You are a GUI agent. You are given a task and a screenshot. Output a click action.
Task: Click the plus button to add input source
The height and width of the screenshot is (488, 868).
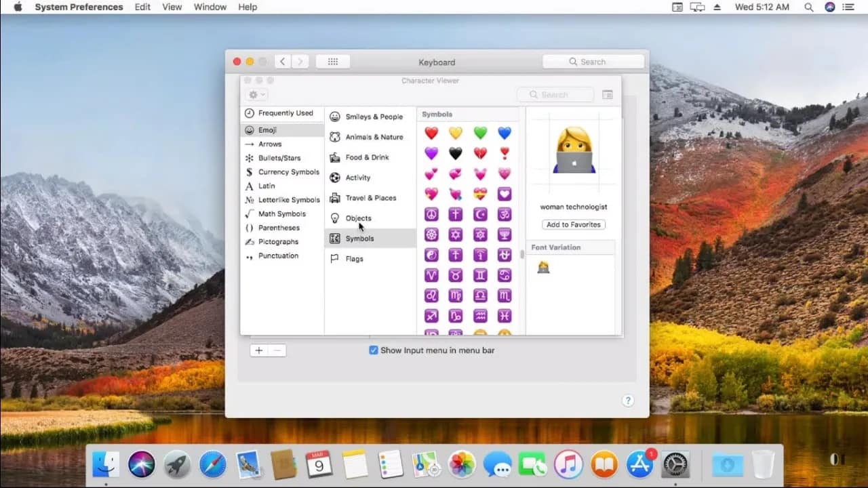[x=258, y=350]
